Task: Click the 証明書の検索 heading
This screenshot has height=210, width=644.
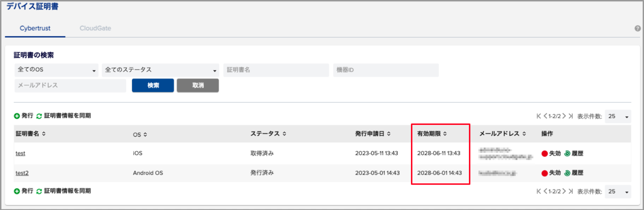Action: pyautogui.click(x=34, y=55)
